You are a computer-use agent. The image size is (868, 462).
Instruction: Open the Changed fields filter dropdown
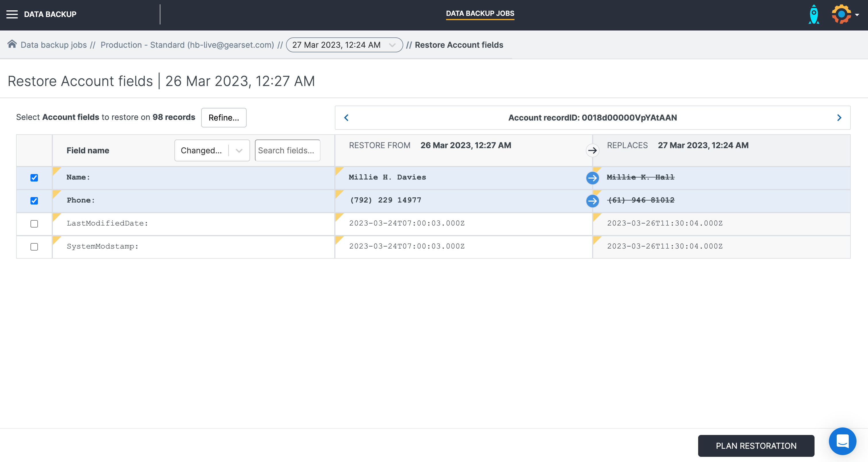coord(212,150)
